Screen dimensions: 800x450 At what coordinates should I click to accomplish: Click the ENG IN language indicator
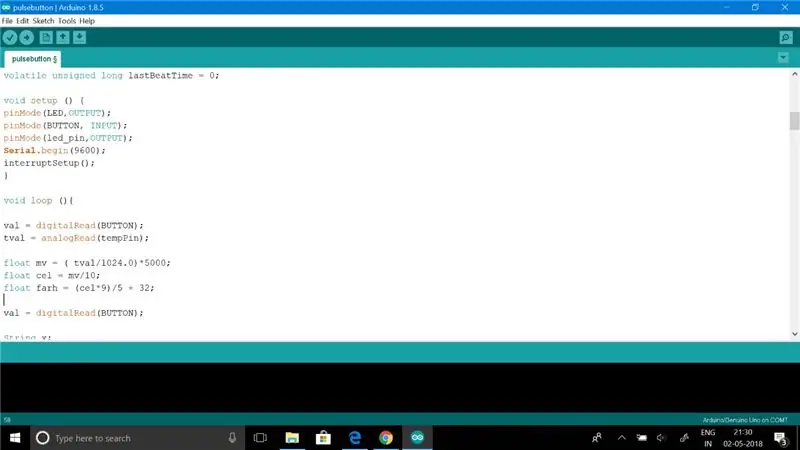[x=708, y=438]
